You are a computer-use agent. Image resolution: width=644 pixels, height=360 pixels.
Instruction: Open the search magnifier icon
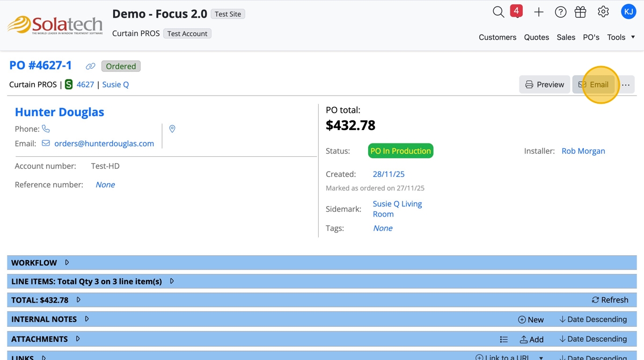point(498,12)
